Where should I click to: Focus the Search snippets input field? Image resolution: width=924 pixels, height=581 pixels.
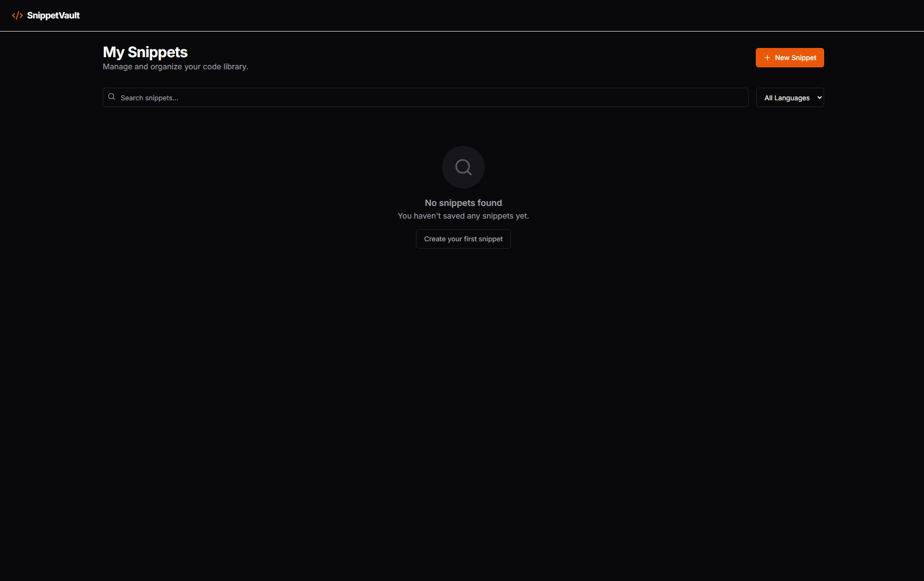425,97
